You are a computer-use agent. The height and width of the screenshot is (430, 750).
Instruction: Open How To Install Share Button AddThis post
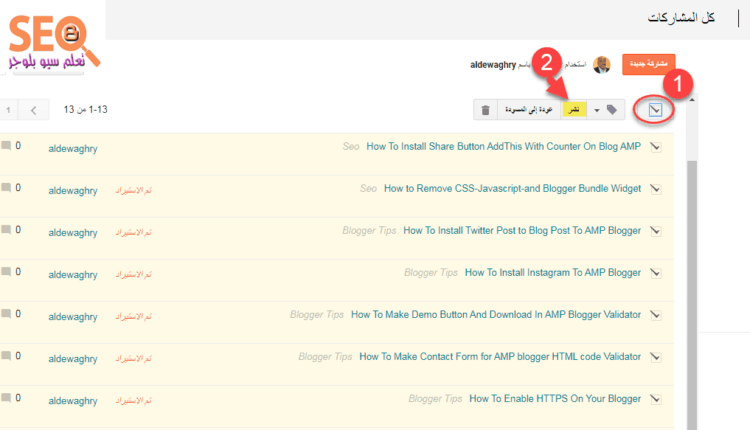[503, 146]
